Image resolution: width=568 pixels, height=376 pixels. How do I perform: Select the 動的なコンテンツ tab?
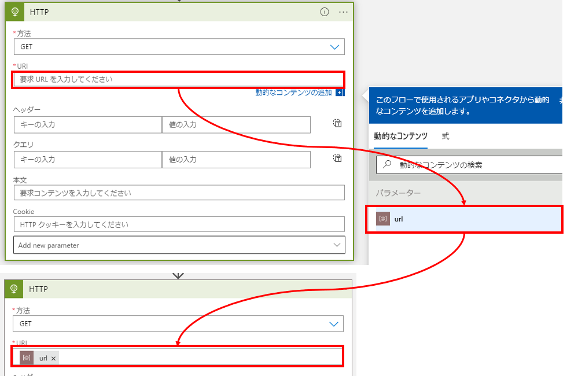pos(401,136)
